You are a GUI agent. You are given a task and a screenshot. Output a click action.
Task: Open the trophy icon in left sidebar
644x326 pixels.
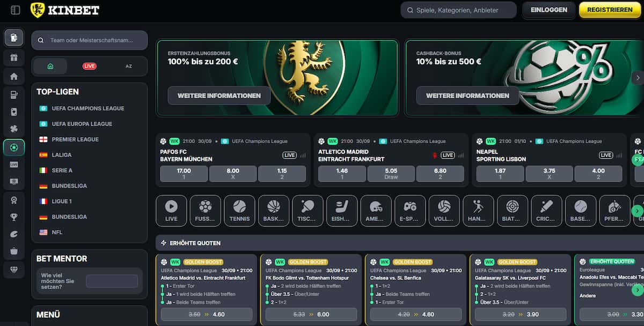(x=14, y=217)
